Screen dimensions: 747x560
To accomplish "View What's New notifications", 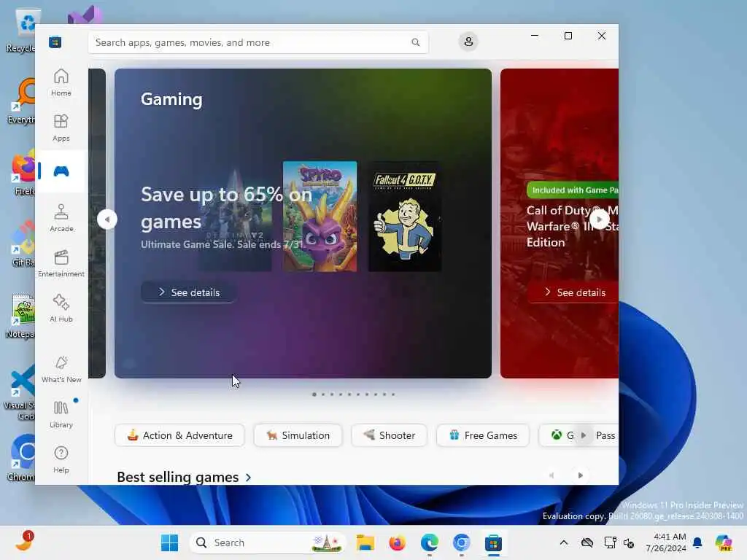I will (61, 369).
